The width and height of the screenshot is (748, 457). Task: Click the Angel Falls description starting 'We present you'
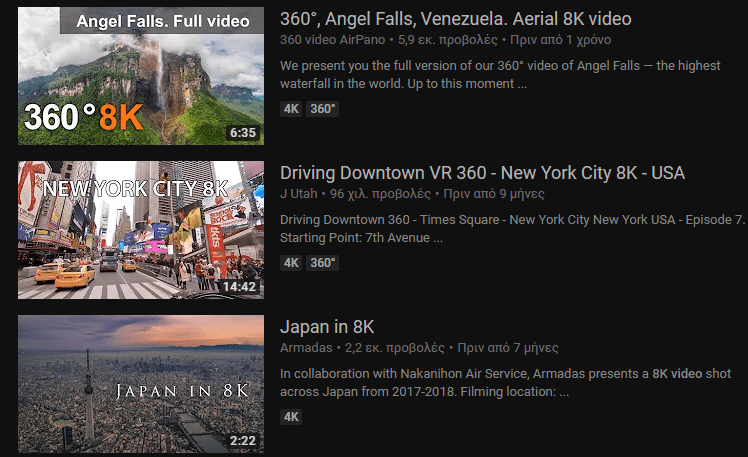click(500, 75)
